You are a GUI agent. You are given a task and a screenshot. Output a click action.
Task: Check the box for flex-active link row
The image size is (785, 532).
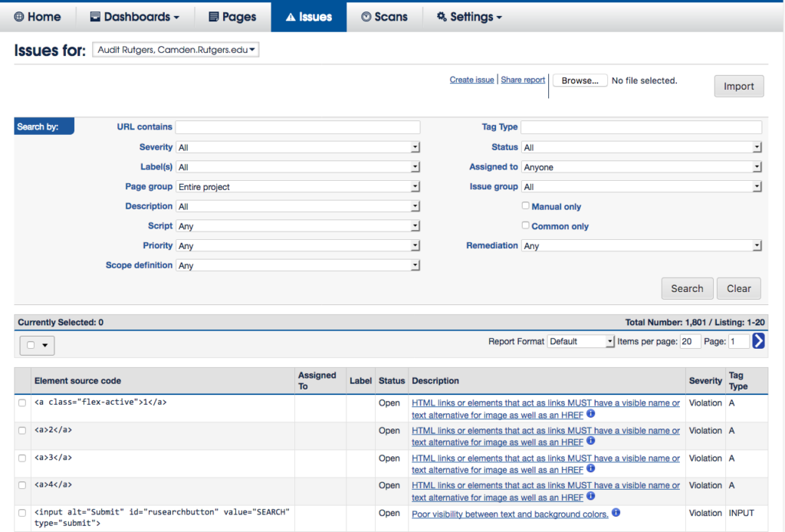point(22,403)
